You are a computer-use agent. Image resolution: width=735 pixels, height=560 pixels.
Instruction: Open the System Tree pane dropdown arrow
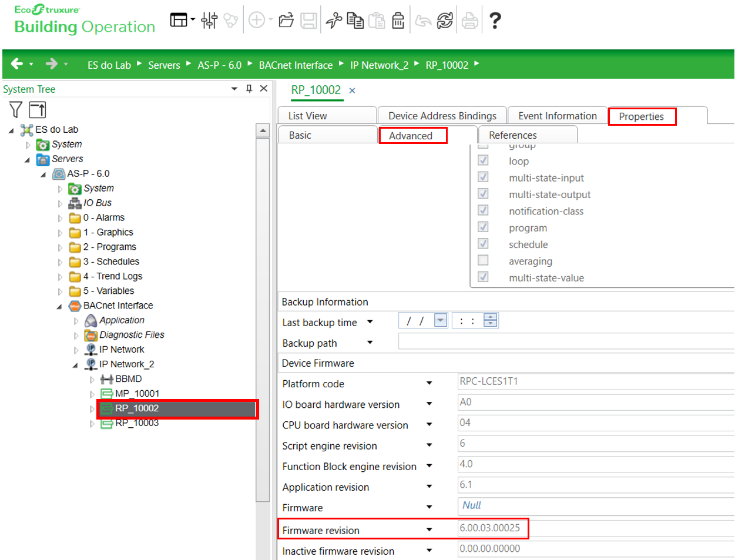point(234,89)
